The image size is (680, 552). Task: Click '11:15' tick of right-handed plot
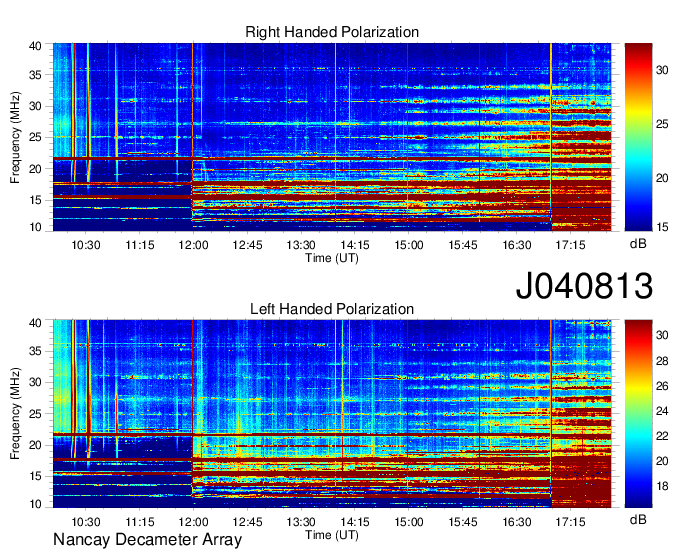tap(140, 245)
